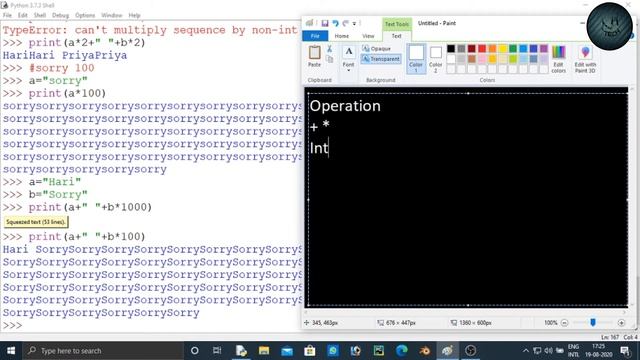Click Save icon in Paint quick access toolbar

[x=324, y=24]
